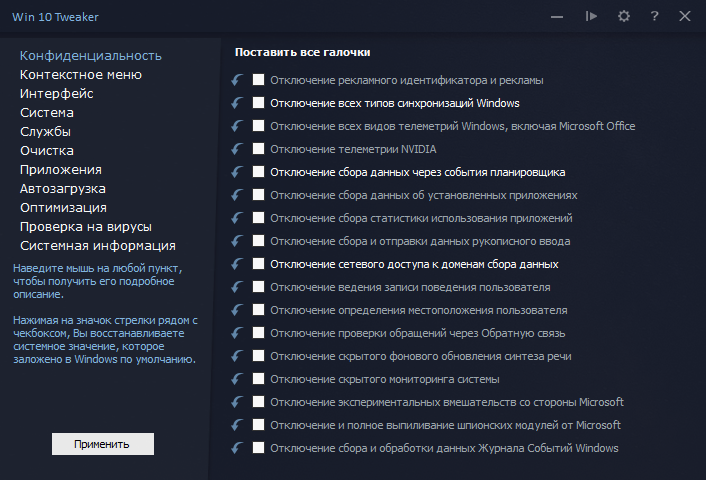The image size is (706, 480).
Task: Click restore arrow beside рекламного идентификатора option
Action: pyautogui.click(x=237, y=80)
